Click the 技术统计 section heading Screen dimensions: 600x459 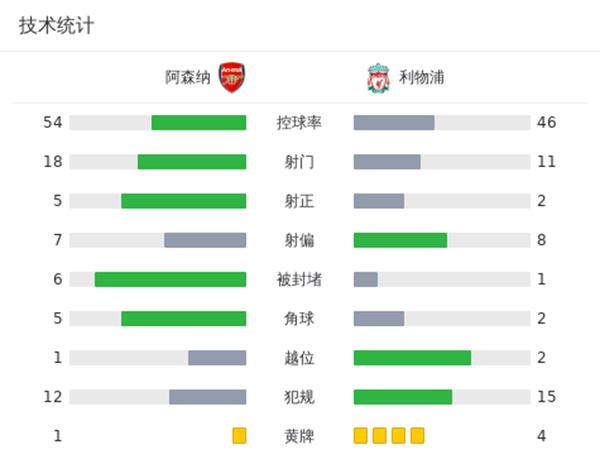pyautogui.click(x=56, y=27)
